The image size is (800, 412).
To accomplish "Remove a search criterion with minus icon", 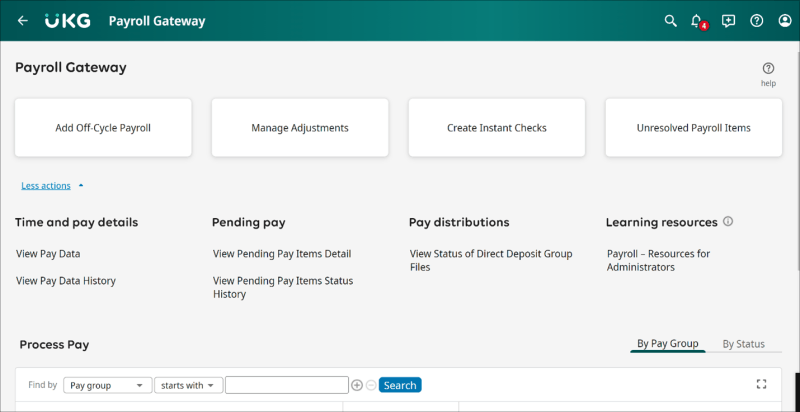I will tap(371, 385).
